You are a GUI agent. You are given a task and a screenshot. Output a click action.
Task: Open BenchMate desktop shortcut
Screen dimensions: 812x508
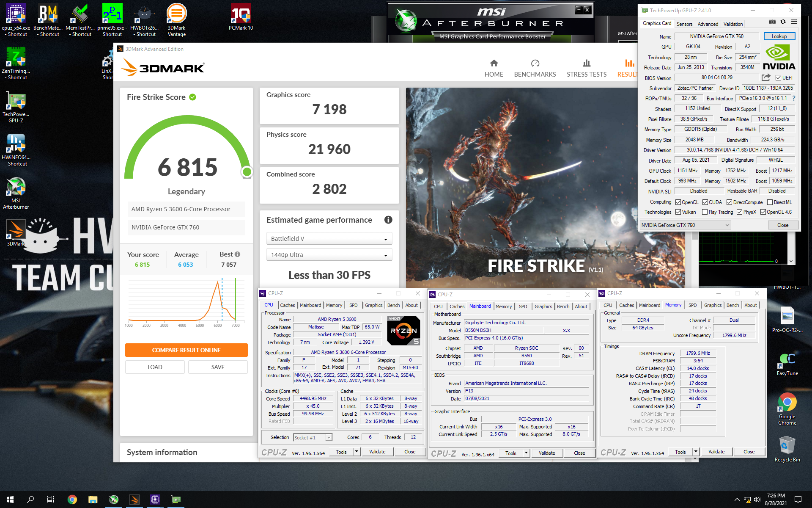point(48,20)
